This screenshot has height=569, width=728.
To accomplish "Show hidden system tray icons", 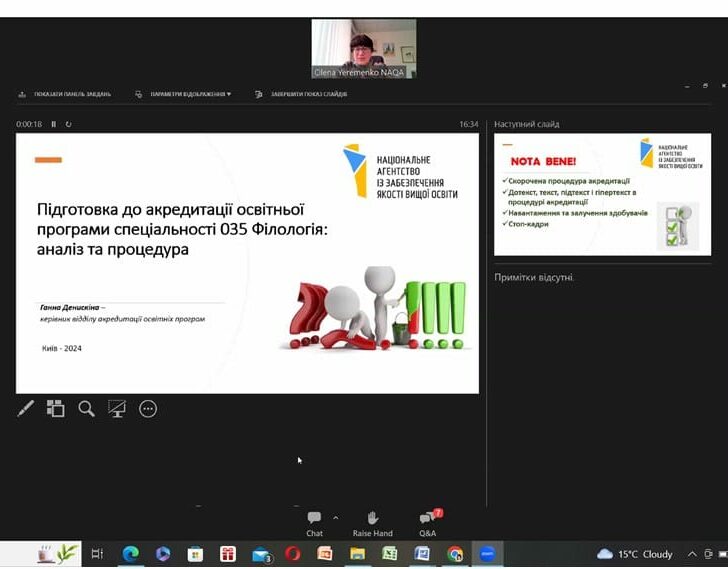I will click(x=692, y=554).
